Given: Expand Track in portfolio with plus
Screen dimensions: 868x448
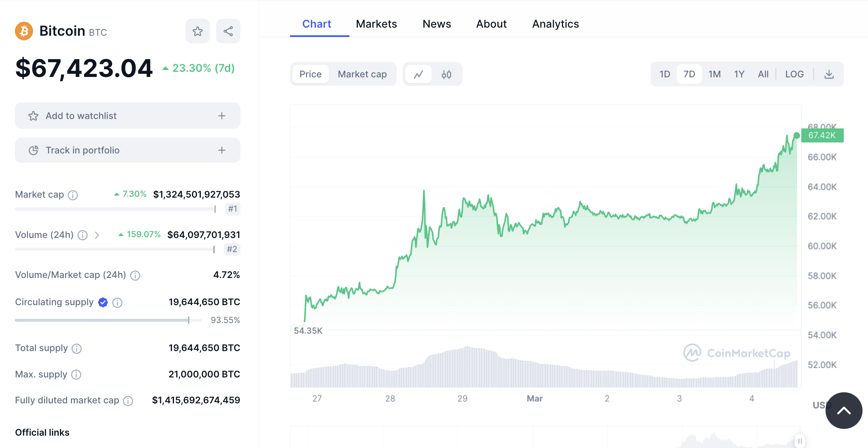Looking at the screenshot, I should tap(222, 150).
